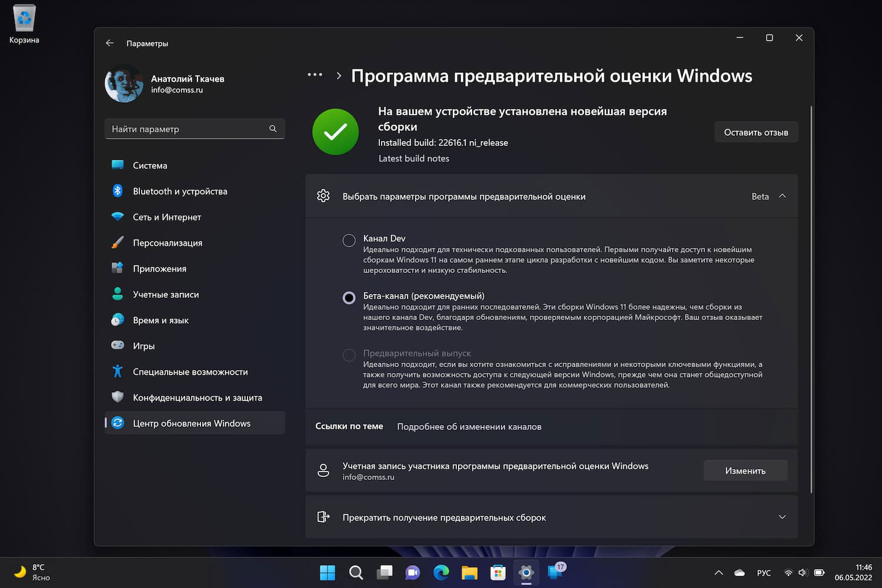Expand Прекратить получение предварительных сборок
Screen dimensions: 882x588
[782, 517]
